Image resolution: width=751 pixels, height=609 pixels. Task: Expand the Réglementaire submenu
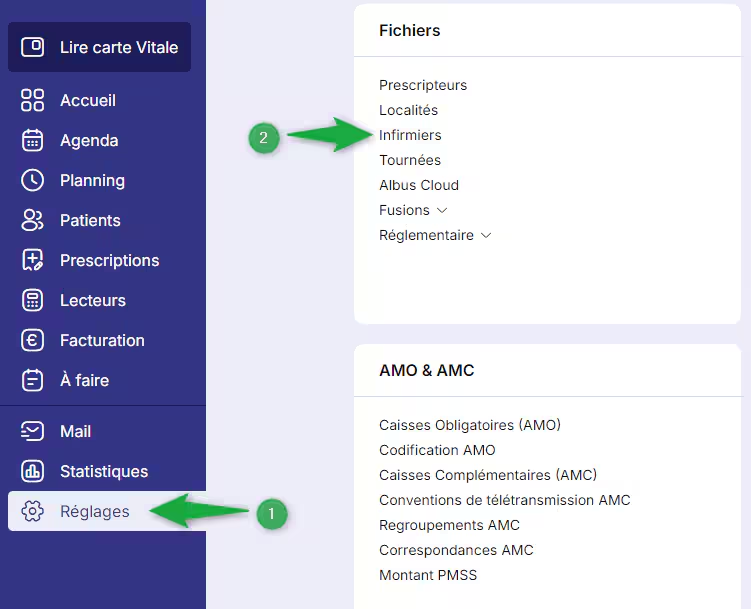coord(486,235)
